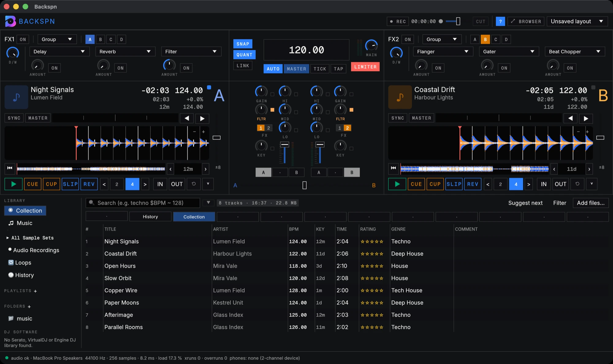Click the Night Signals album art
613x364 pixels.
[17, 97]
